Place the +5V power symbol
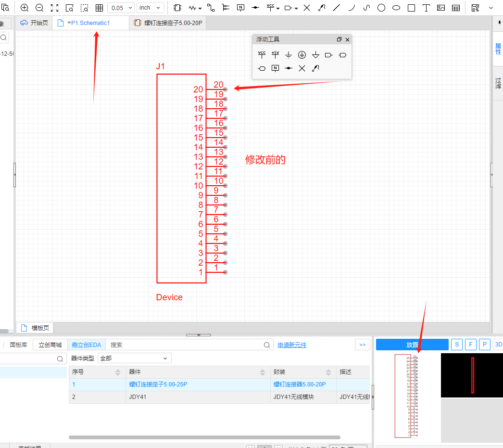 (275, 55)
